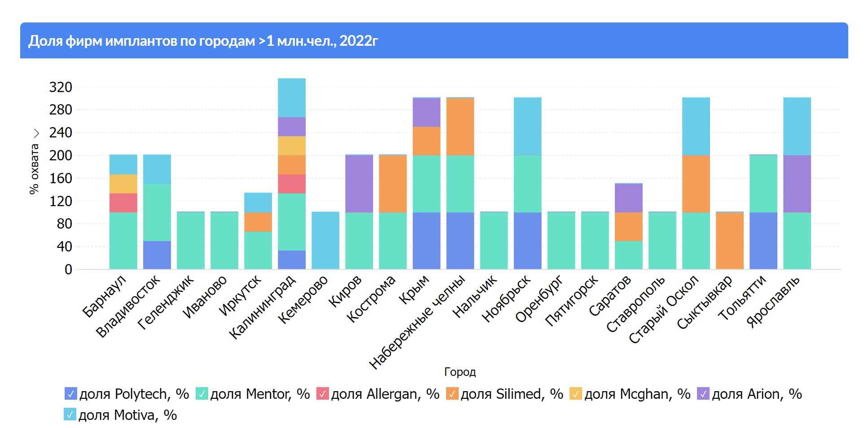The image size is (868, 428).
Task: Click the Саратов Silimed orange segment
Action: click(x=629, y=227)
